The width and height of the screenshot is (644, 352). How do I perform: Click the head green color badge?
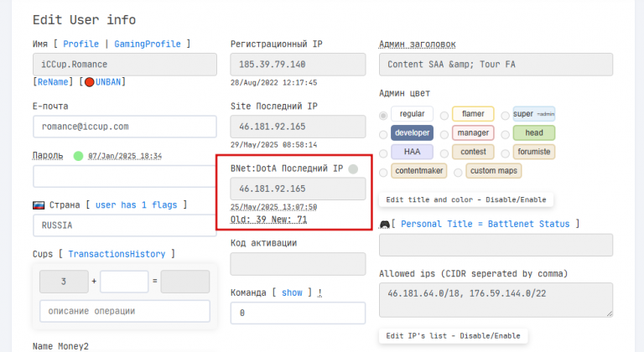click(x=534, y=132)
